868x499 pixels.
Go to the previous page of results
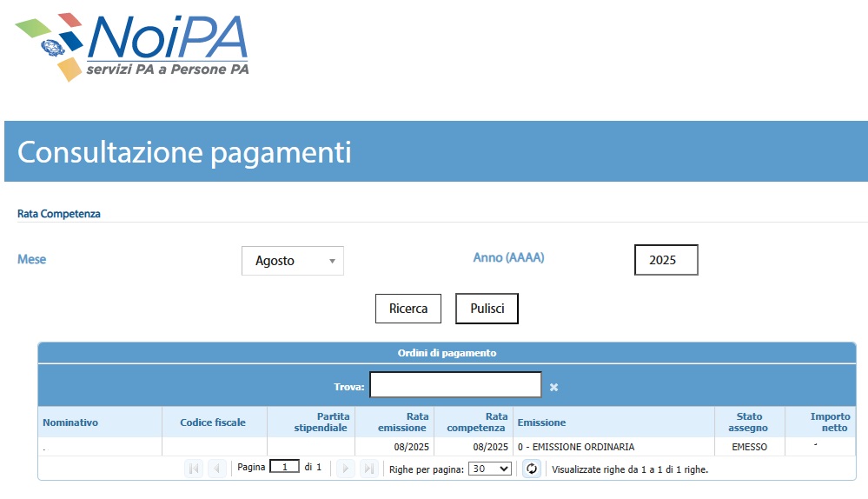[217, 469]
